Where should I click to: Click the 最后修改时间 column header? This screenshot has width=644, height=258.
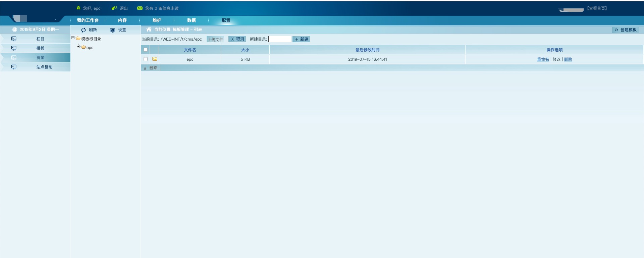pyautogui.click(x=368, y=50)
